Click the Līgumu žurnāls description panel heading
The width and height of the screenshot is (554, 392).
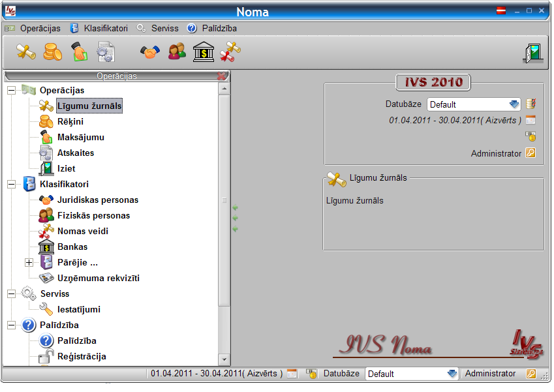[x=378, y=177]
